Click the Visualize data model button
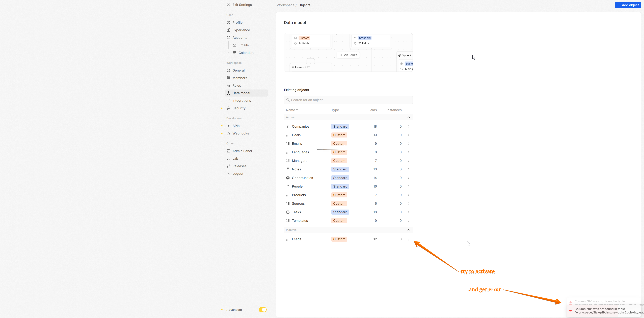Image resolution: width=644 pixels, height=318 pixels. point(348,55)
